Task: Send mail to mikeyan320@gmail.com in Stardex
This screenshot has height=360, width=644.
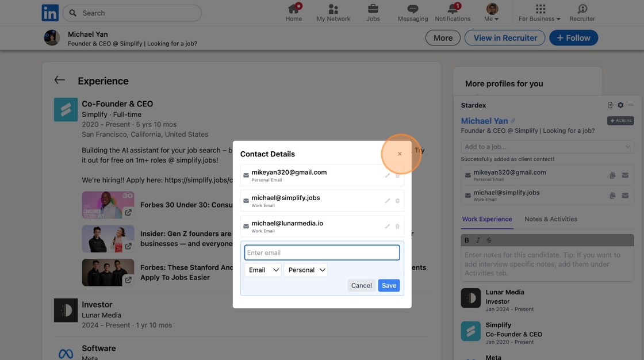Action: [x=625, y=175]
